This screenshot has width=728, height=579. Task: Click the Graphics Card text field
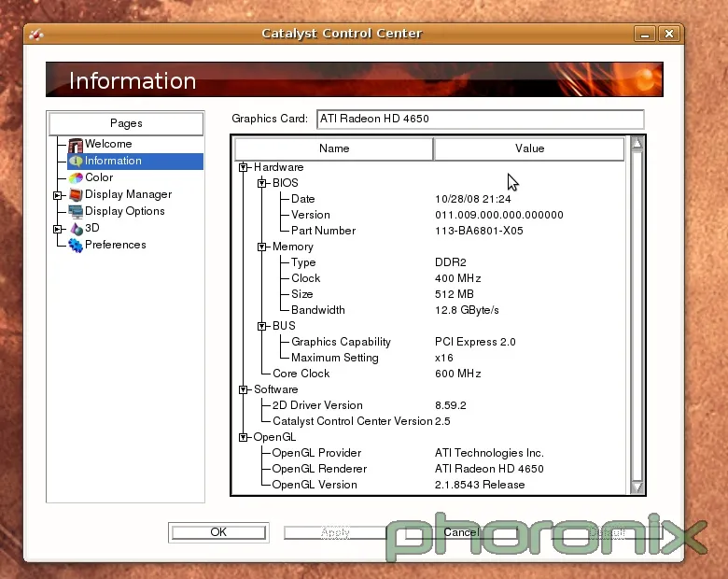tap(480, 120)
